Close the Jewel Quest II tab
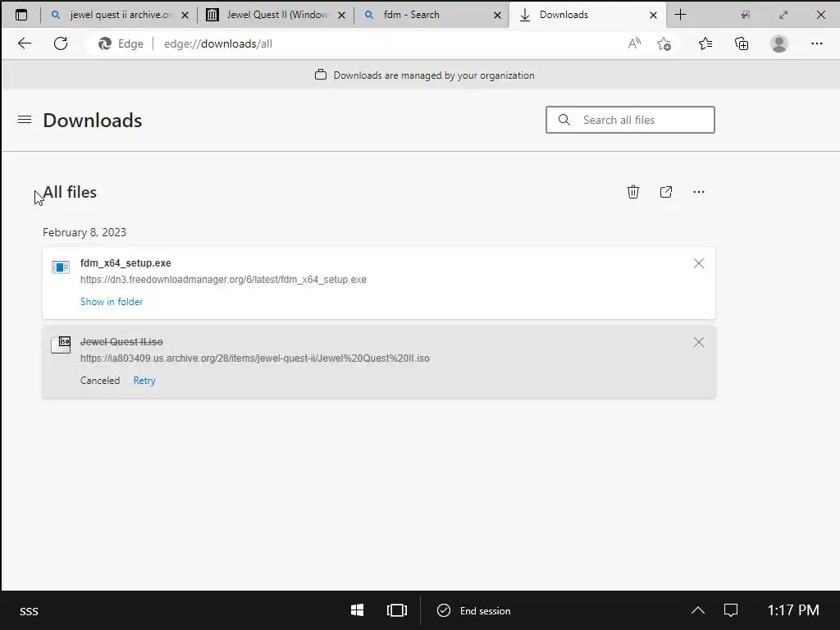 [341, 15]
